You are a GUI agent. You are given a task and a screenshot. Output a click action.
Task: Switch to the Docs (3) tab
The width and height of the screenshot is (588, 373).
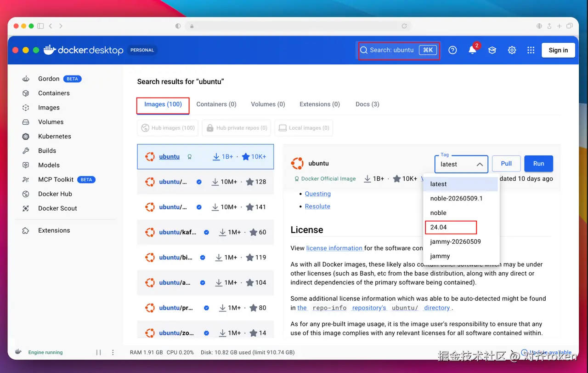pyautogui.click(x=367, y=104)
